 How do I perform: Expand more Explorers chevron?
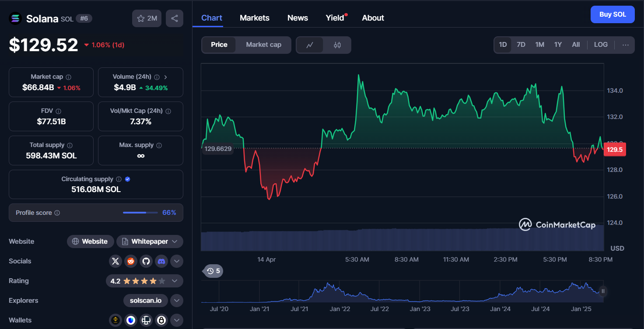tap(176, 301)
